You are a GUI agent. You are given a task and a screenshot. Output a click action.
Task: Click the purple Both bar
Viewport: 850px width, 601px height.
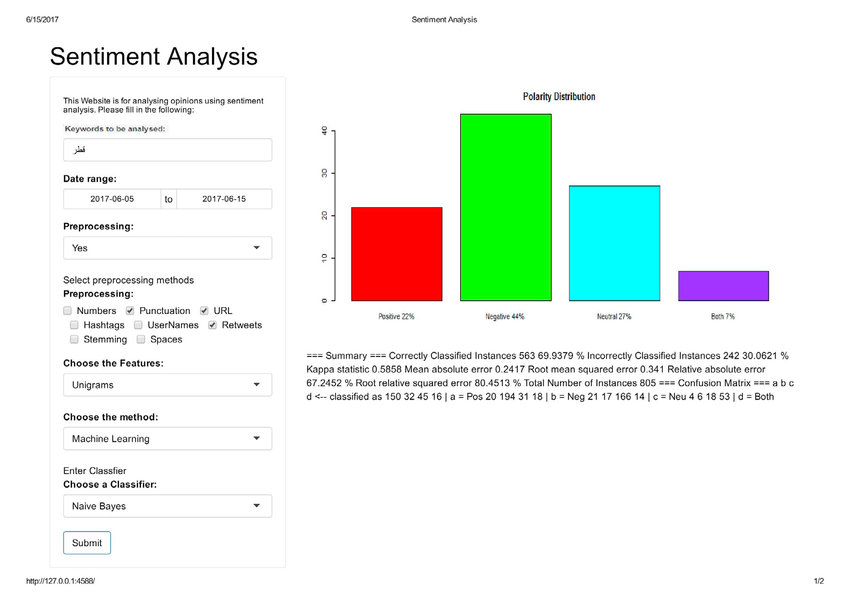[724, 286]
